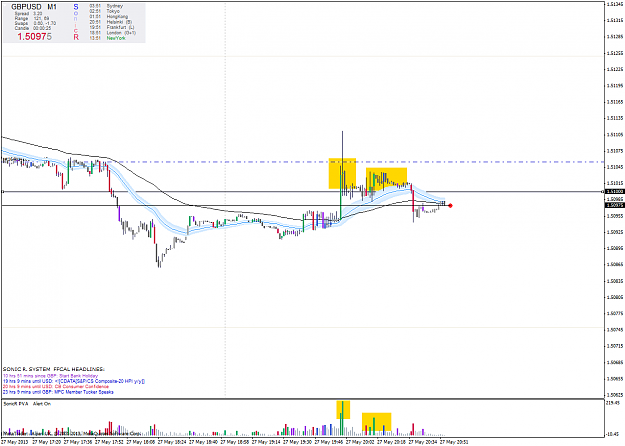This screenshot has height=446, width=625.
Task: Select the red dot current price marker
Action: (450, 206)
